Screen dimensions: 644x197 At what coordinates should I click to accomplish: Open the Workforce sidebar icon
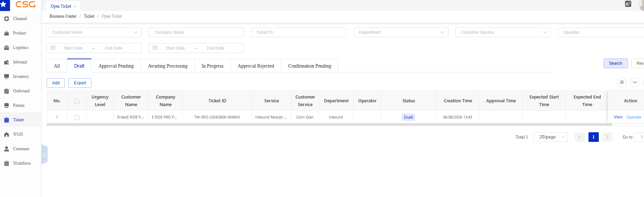[x=7, y=163]
